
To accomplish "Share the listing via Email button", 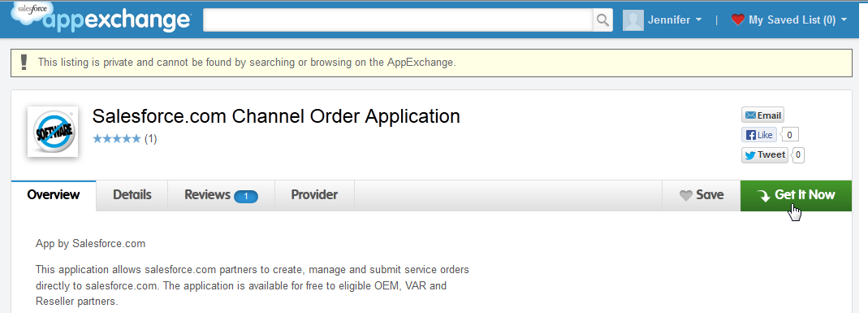I will 762,115.
